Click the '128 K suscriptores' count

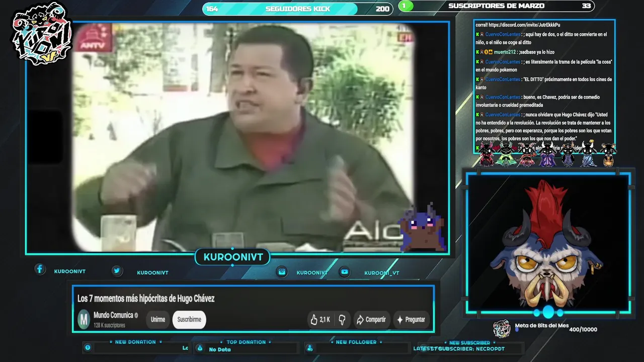pos(109,325)
